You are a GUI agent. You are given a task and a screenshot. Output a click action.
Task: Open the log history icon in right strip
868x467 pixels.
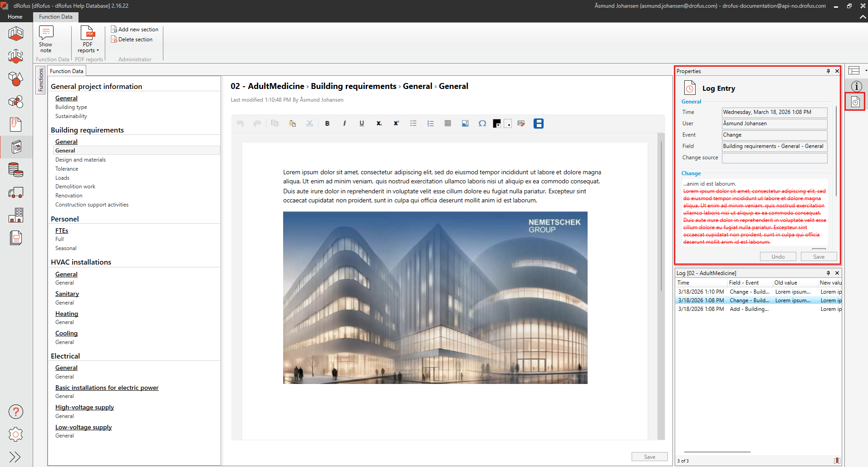pos(855,102)
